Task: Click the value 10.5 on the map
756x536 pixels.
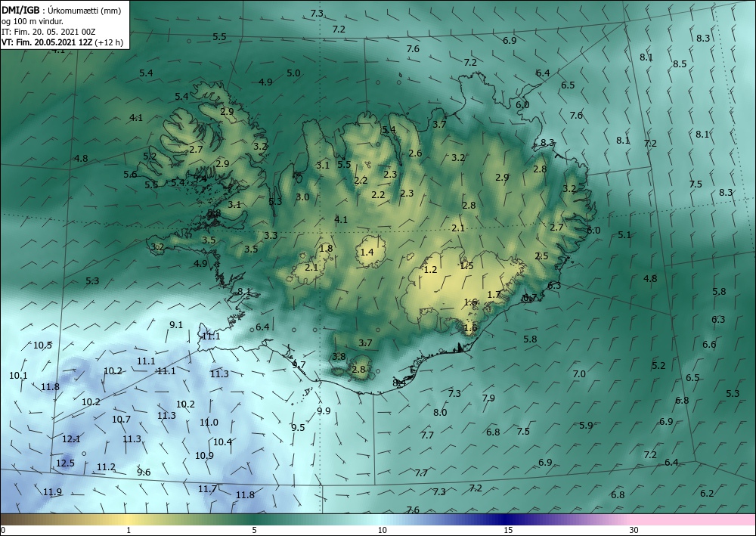Action: [x=42, y=345]
